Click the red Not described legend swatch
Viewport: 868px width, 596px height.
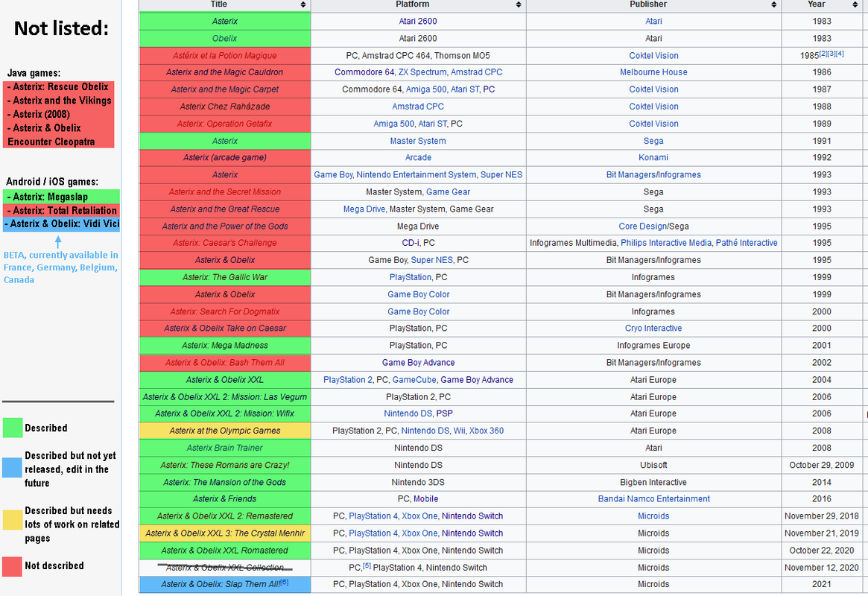pos(12,567)
